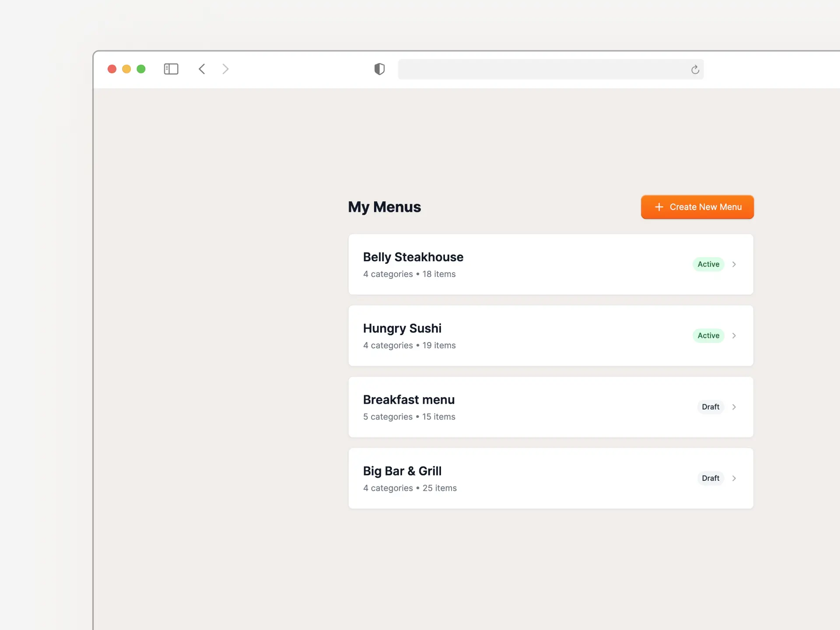Image resolution: width=840 pixels, height=630 pixels.
Task: Click the red macOS window close button
Action: 112,69
